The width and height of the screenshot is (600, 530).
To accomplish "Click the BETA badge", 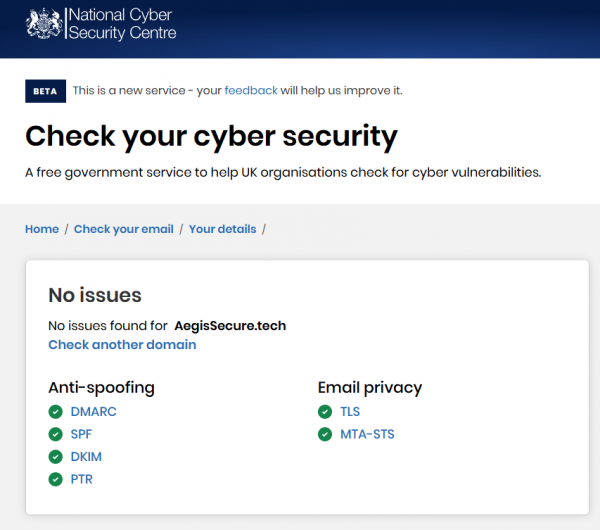I will (x=45, y=91).
